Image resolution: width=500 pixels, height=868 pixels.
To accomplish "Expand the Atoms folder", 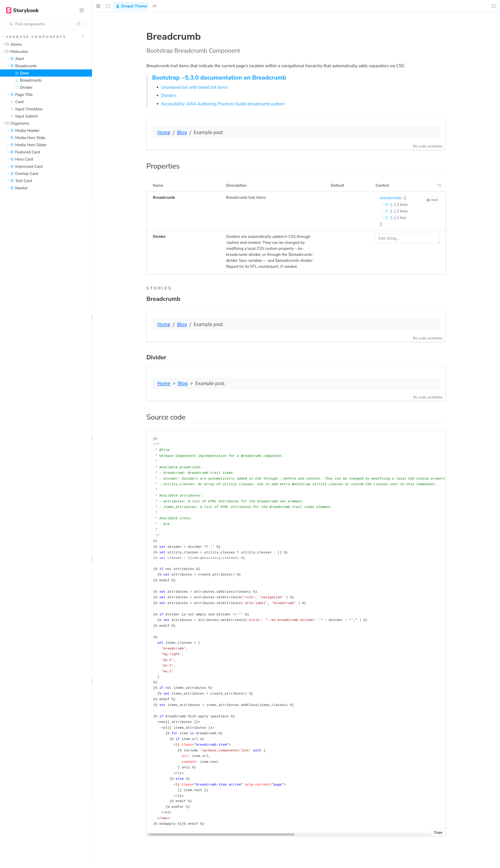I will [16, 44].
